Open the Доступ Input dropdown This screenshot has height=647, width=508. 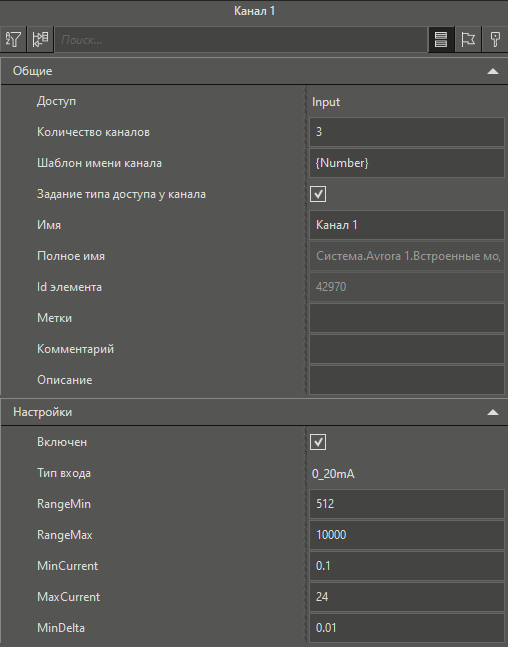[407, 102]
